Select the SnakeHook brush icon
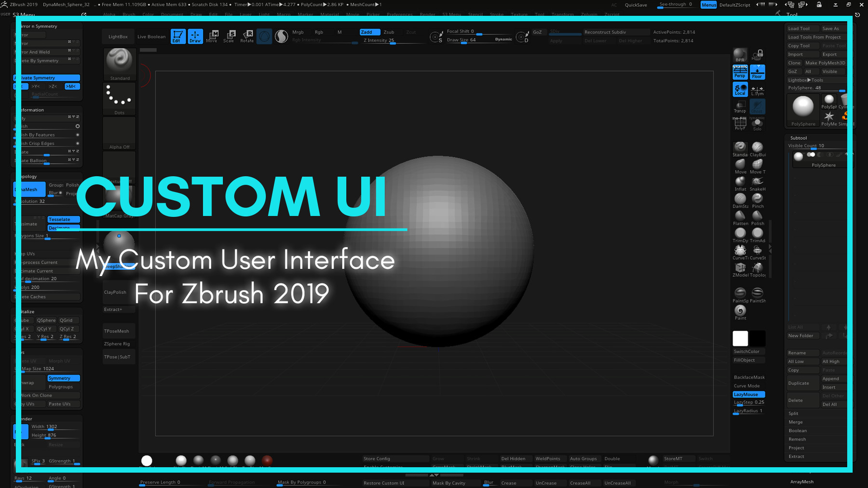Screen dimensions: 868x488 758,183
